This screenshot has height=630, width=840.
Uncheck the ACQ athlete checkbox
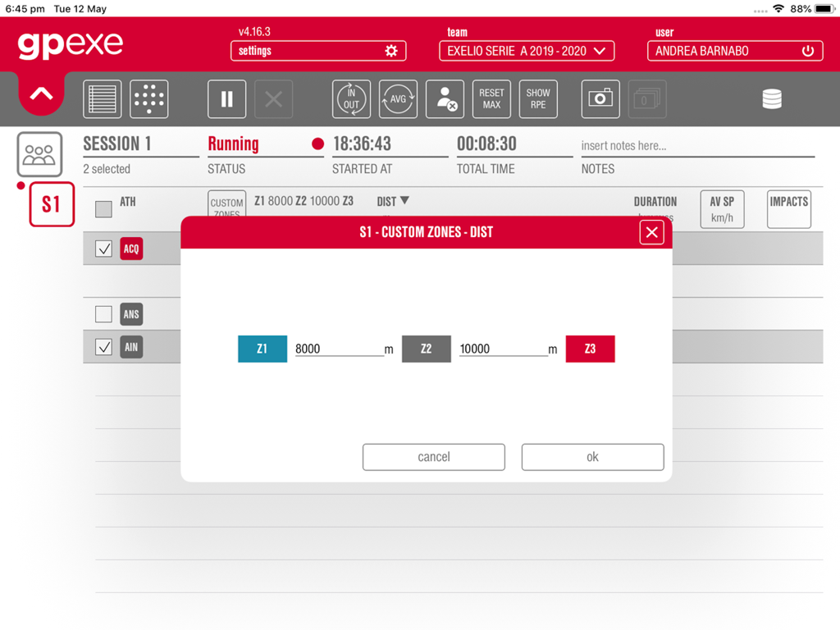pos(103,248)
